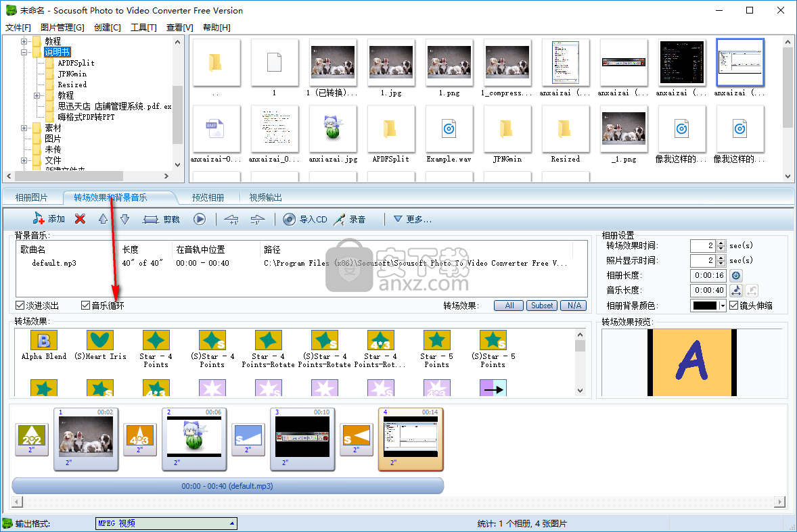The image size is (797, 532).
Task: Open the 创建[C] menu
Action: 108,28
